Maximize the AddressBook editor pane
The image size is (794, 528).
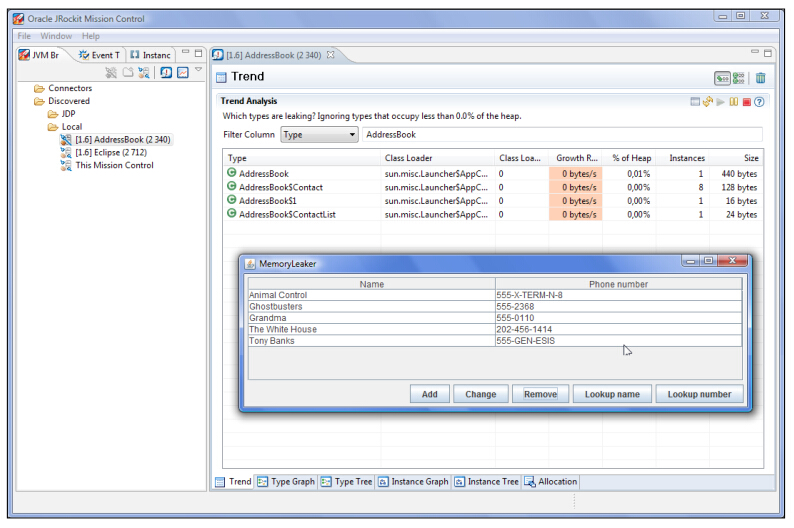click(768, 53)
